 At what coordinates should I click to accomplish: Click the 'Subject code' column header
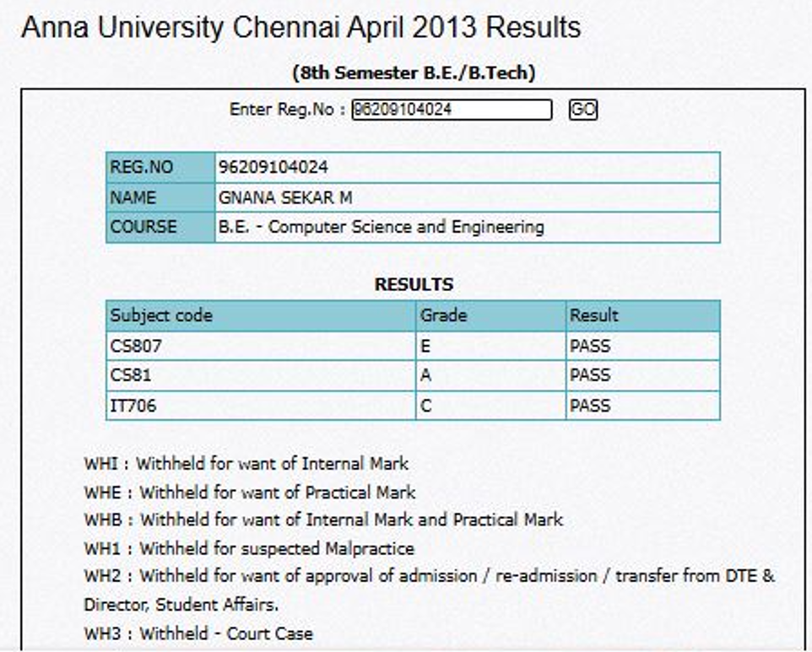(x=161, y=315)
